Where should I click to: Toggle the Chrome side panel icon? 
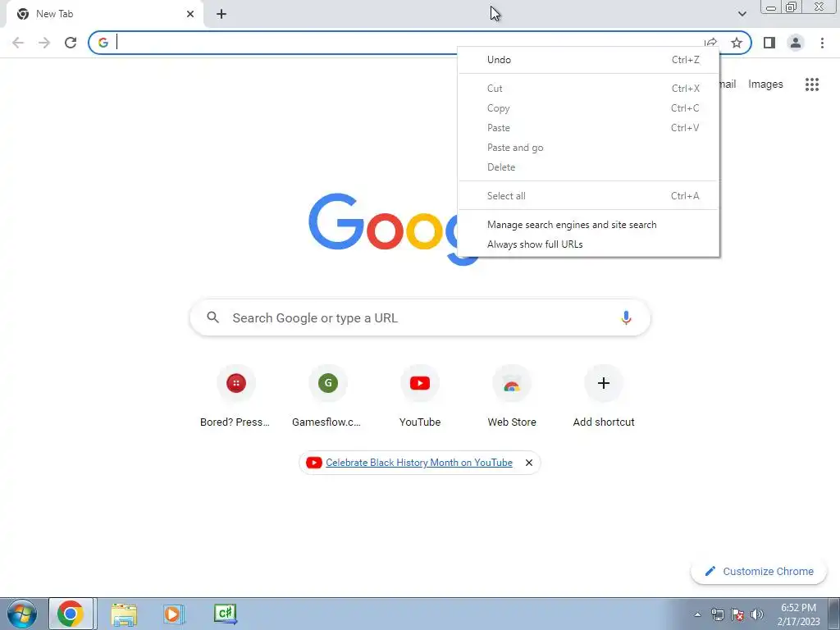click(769, 43)
